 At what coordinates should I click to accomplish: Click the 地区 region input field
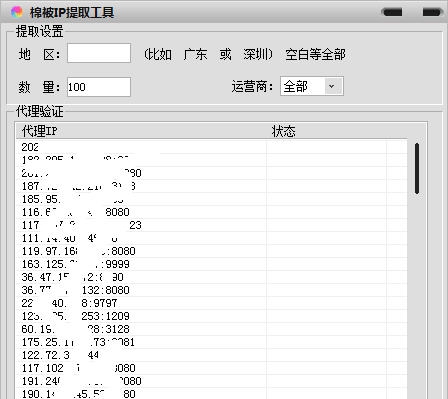(99, 53)
